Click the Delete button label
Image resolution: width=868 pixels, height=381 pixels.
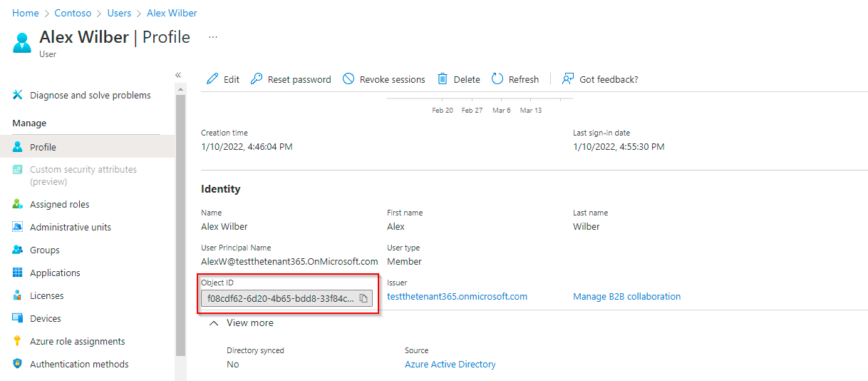467,79
